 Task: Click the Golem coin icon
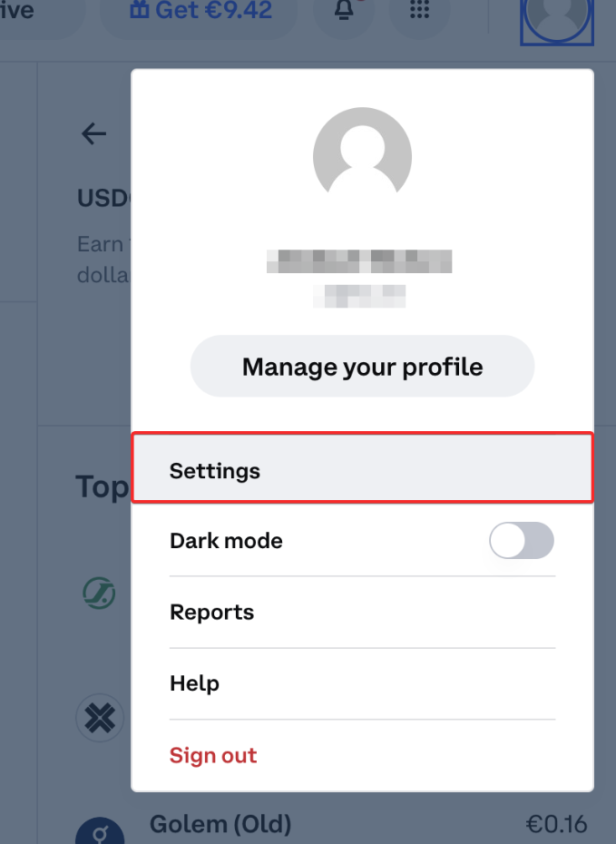pyautogui.click(x=99, y=828)
